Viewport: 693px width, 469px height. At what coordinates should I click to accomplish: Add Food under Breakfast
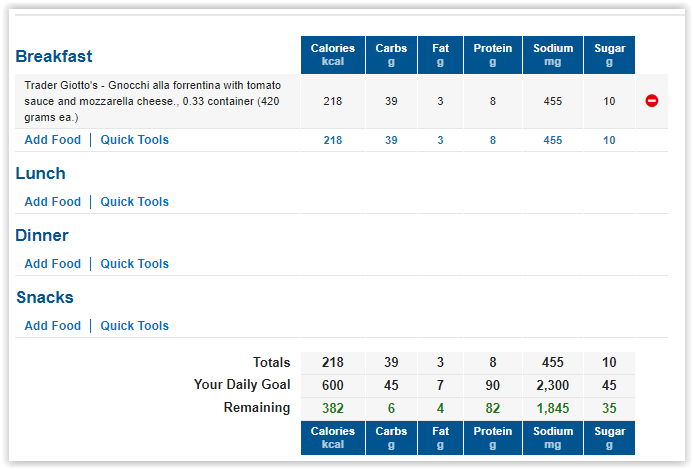click(53, 140)
